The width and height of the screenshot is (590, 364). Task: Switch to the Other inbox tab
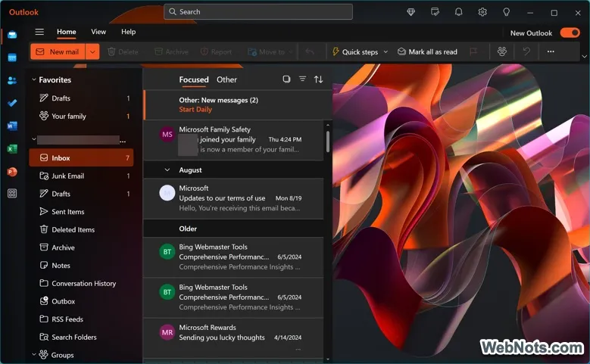(226, 79)
